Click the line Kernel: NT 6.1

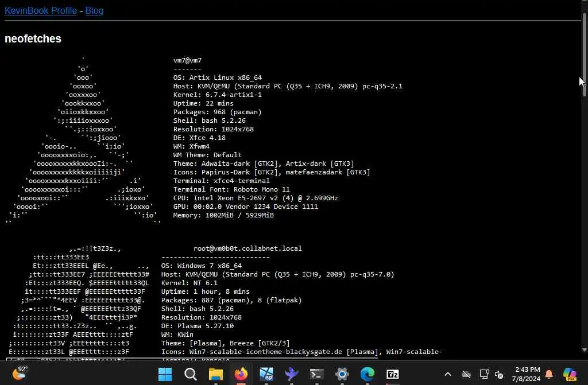[x=189, y=283]
